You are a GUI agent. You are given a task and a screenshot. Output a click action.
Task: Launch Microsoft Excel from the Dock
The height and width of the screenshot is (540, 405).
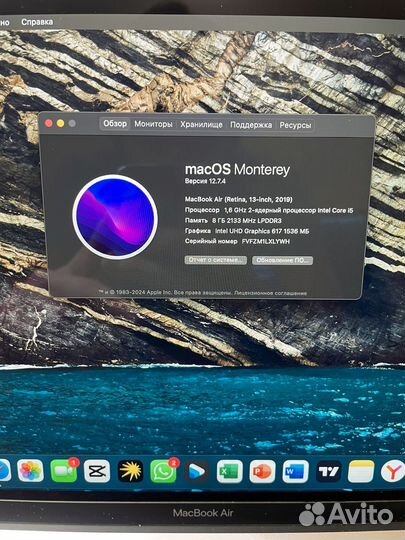[230, 471]
